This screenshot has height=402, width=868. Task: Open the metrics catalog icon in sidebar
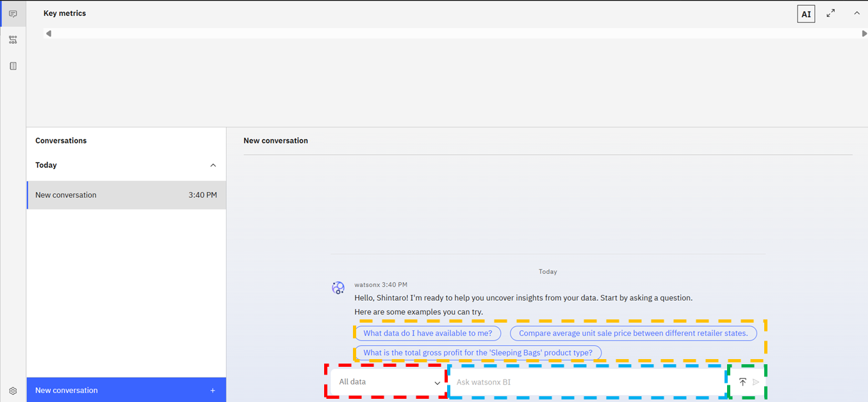[x=13, y=40]
